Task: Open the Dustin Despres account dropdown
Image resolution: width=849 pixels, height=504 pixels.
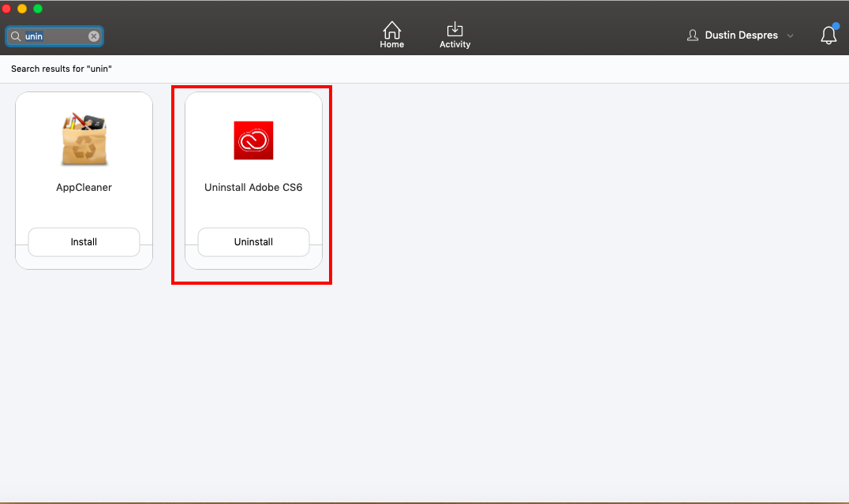Action: pos(739,35)
